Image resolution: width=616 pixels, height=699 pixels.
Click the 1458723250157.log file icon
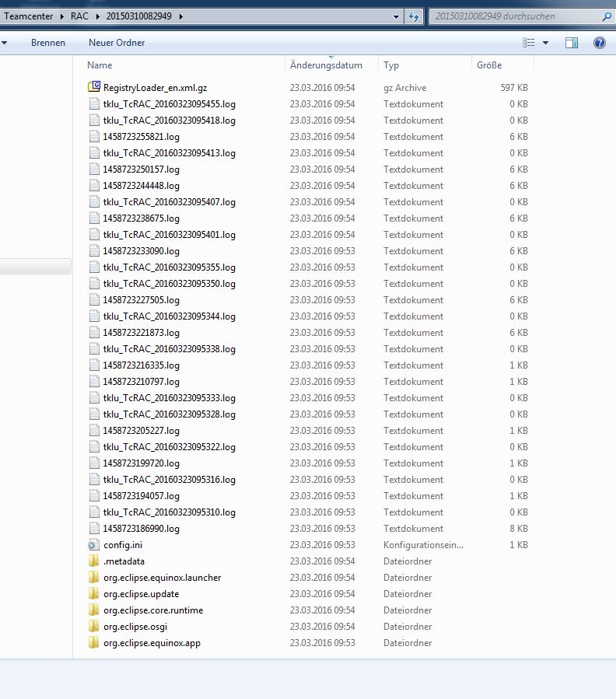click(94, 169)
